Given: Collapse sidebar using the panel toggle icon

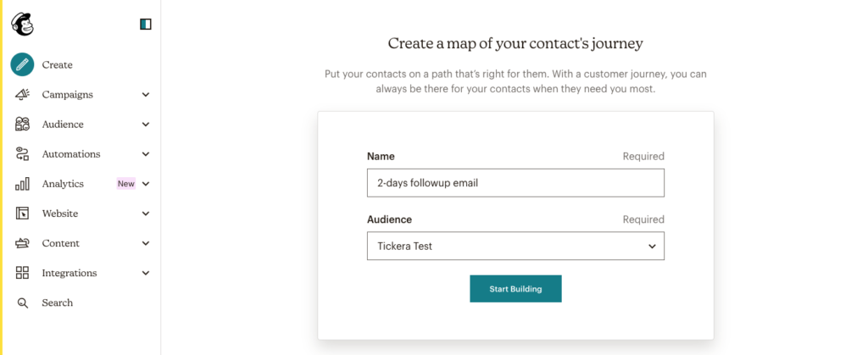Looking at the screenshot, I should (146, 25).
